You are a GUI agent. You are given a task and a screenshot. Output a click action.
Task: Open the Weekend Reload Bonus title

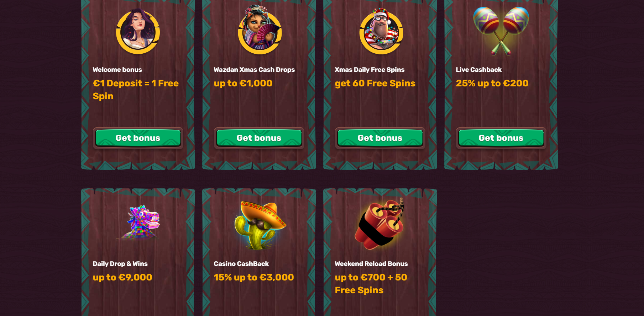[371, 264]
